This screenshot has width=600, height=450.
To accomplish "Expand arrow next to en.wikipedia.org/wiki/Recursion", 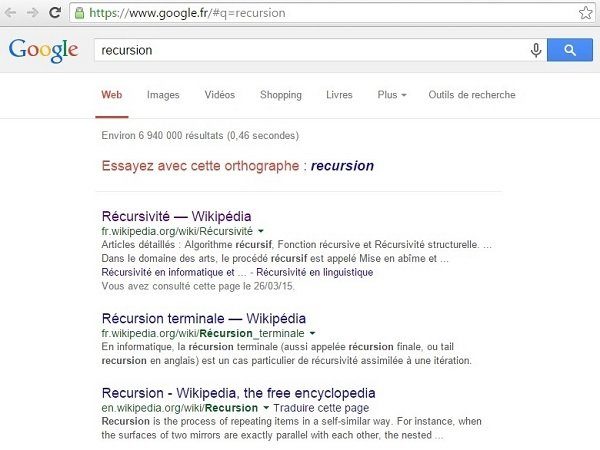I will [x=266, y=408].
